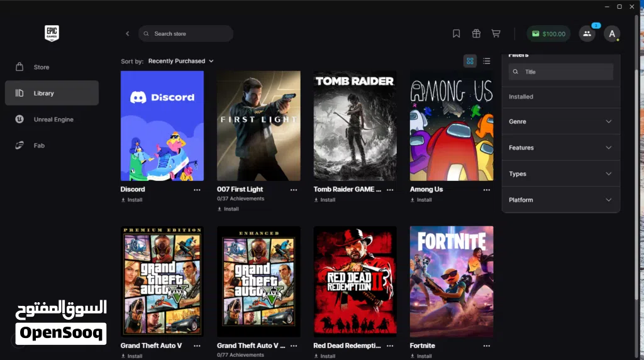Install Red Dead Redemption
Viewport: 644px width, 360px height.
325,356
